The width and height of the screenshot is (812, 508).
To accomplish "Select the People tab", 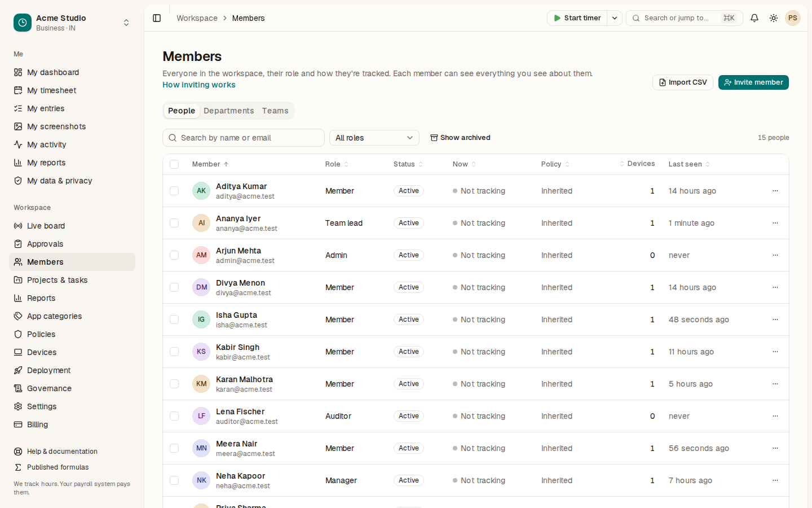I will (x=182, y=111).
